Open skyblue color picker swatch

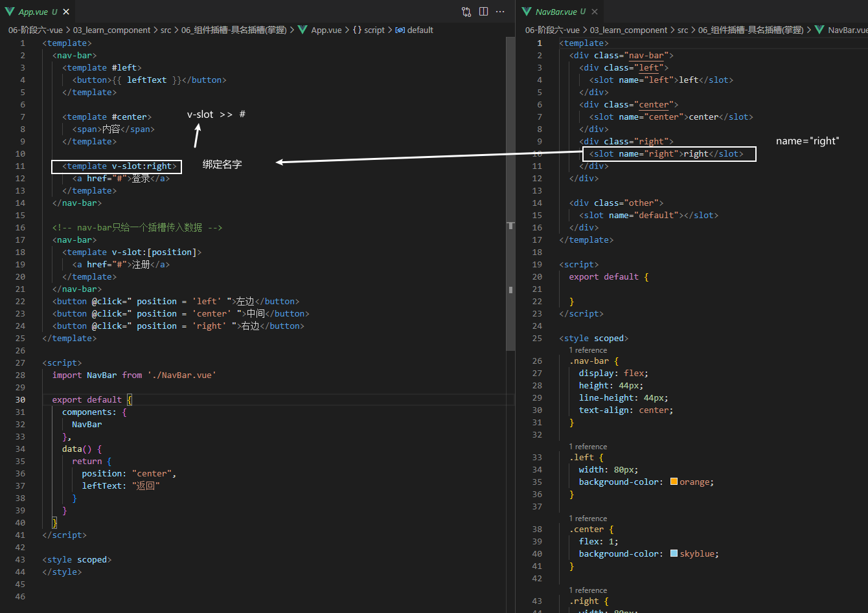[674, 553]
